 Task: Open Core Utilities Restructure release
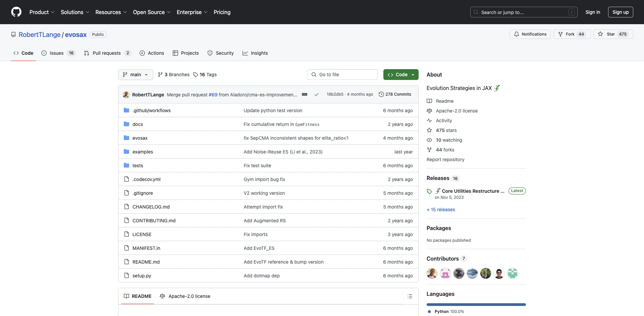click(473, 191)
